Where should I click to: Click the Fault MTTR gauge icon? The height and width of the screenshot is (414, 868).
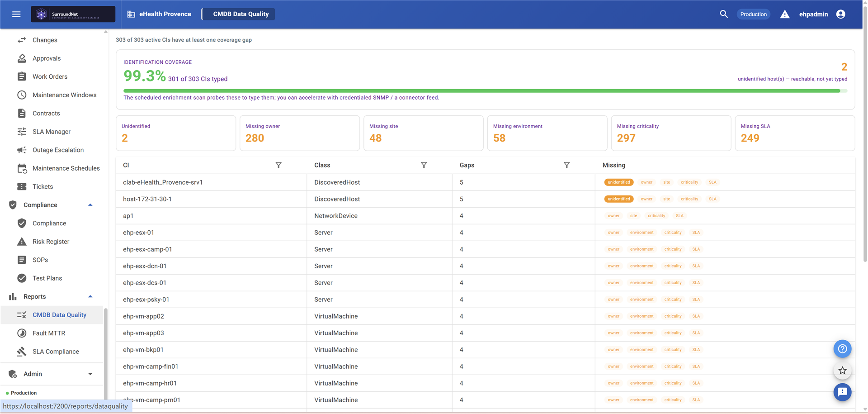point(22,333)
